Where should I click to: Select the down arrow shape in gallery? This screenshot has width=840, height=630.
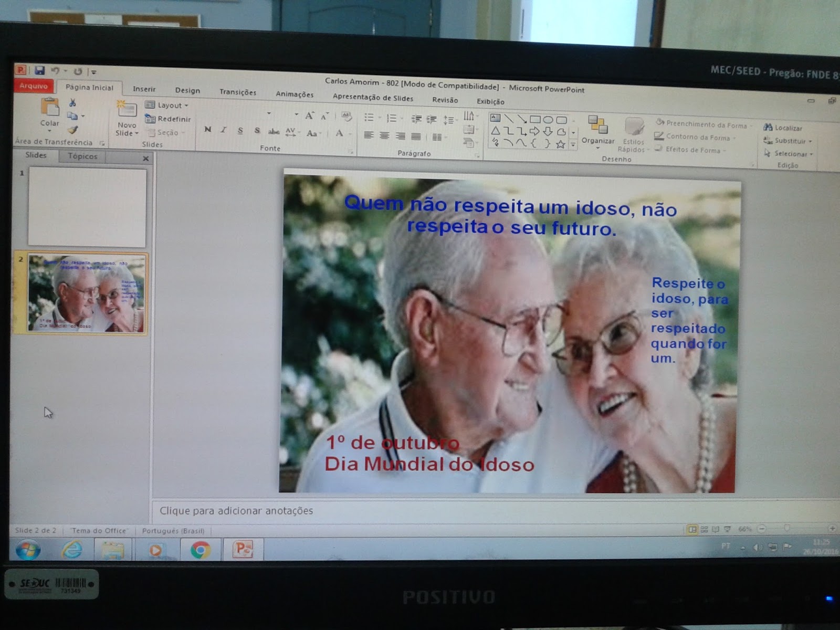click(x=548, y=131)
